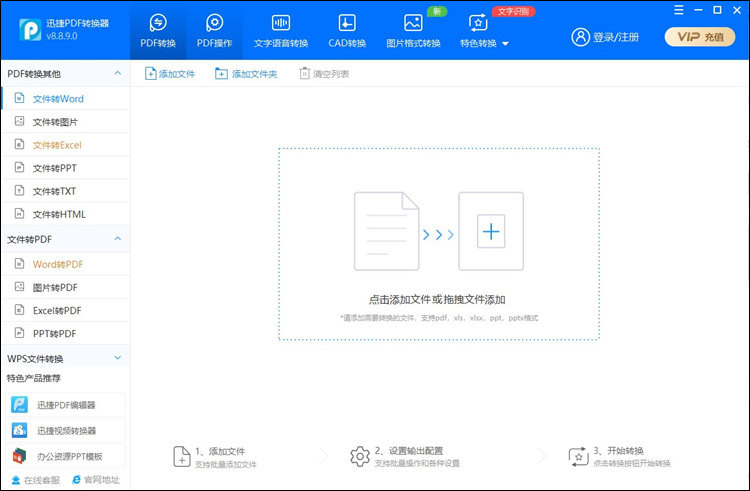This screenshot has height=491, width=750.
Task: Click the PDF操作 gear icon
Action: [x=214, y=22]
